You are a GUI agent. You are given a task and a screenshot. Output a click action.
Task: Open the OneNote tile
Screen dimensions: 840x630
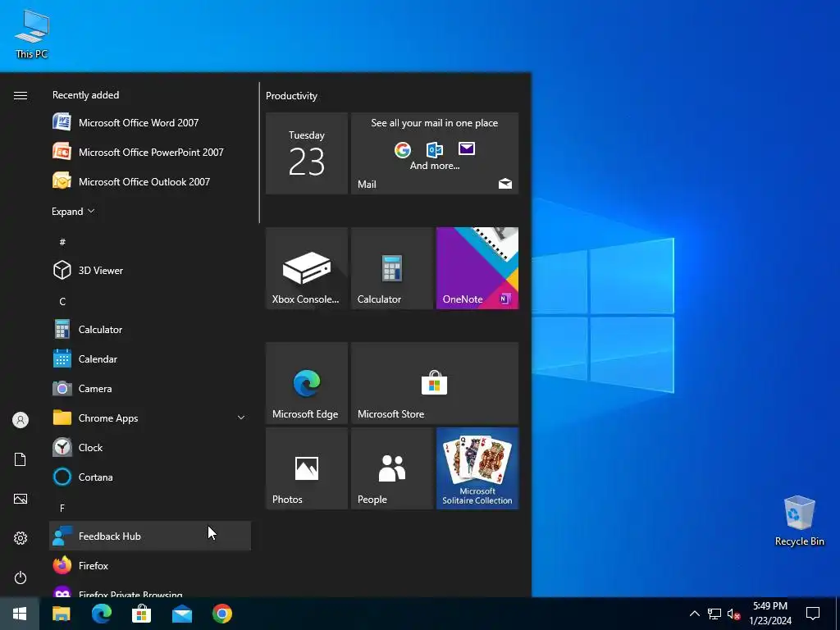pos(477,268)
